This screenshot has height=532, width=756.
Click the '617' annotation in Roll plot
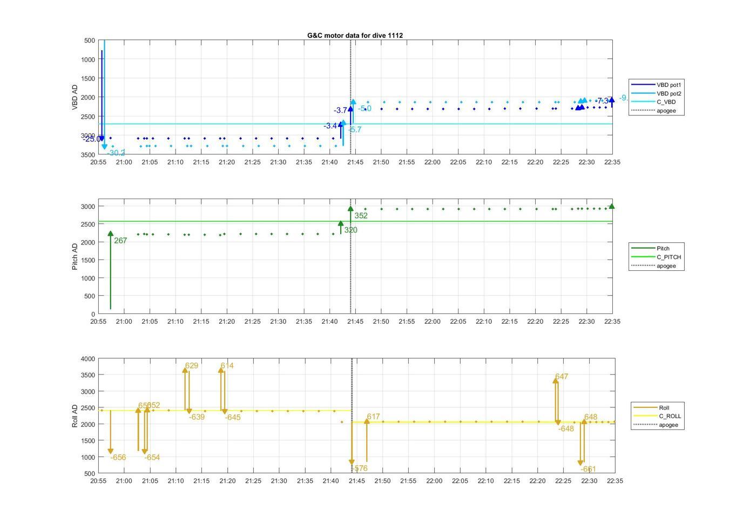(x=373, y=417)
